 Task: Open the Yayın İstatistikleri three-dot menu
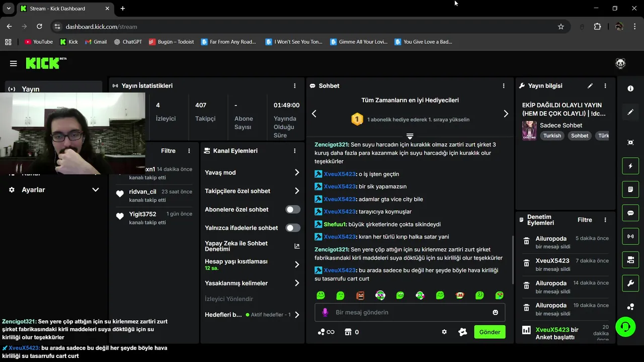click(x=295, y=86)
